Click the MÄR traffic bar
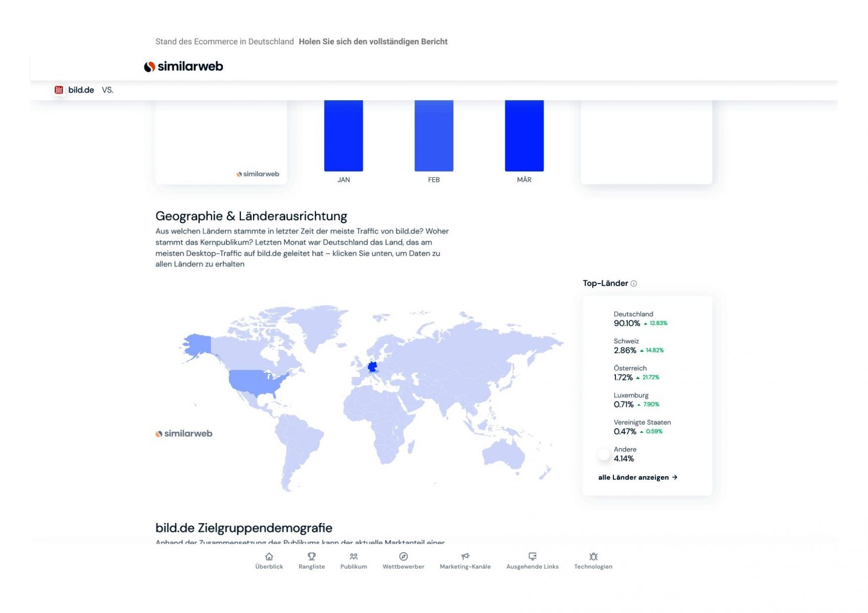The height and width of the screenshot is (613, 868). pos(524,135)
